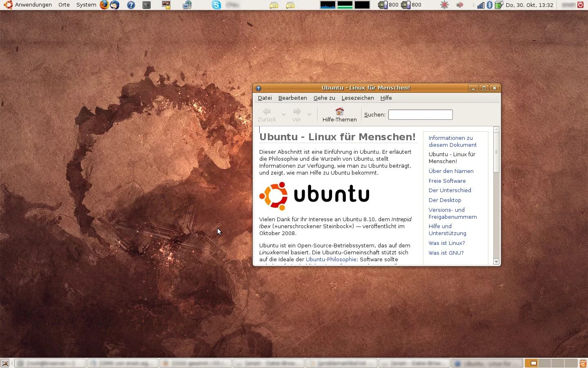Show desktop using bottom-left panel button
Screen dimensions: 588x368
pos(5,363)
